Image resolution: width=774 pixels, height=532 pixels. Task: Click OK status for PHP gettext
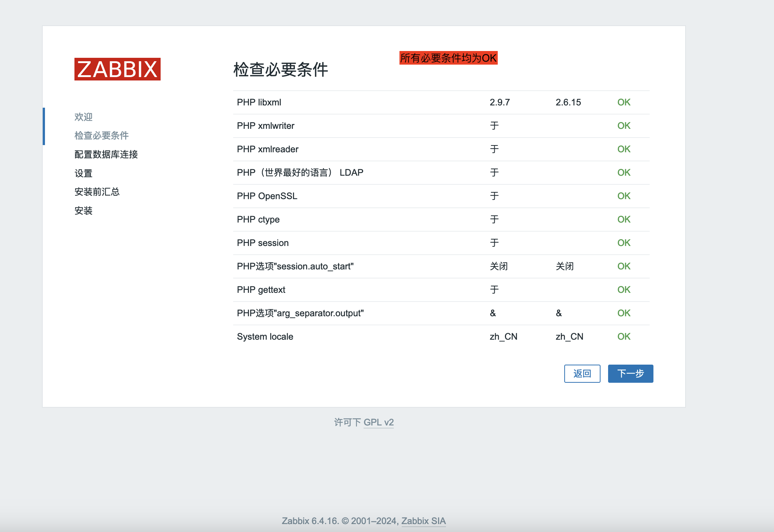[624, 289]
